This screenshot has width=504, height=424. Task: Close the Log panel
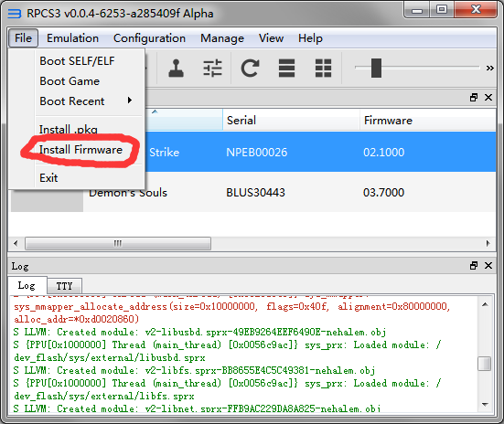pos(488,266)
